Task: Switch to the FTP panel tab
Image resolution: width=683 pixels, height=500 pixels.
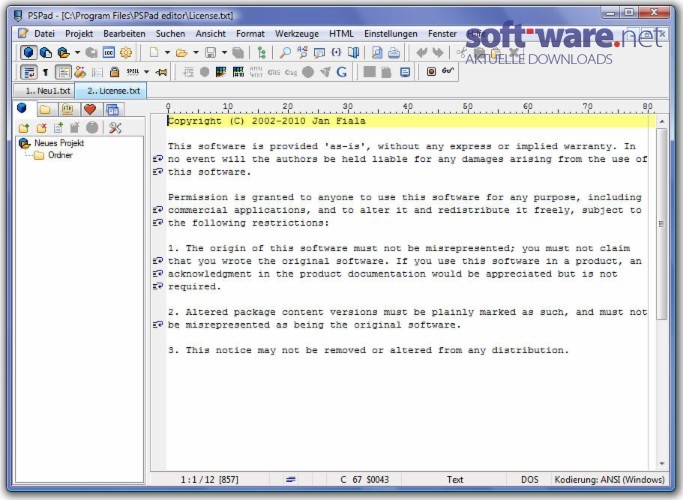Action: click(67, 109)
